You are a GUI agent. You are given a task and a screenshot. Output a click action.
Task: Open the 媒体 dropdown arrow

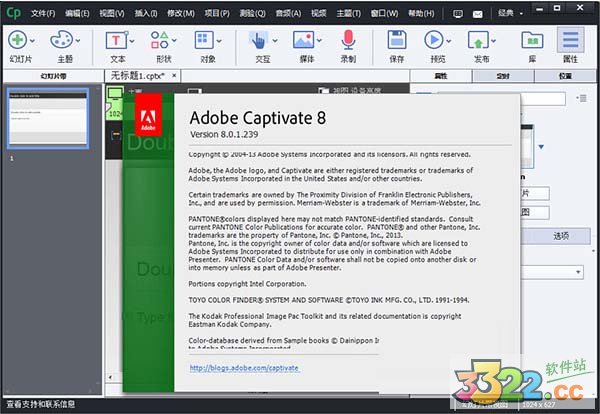(319, 41)
